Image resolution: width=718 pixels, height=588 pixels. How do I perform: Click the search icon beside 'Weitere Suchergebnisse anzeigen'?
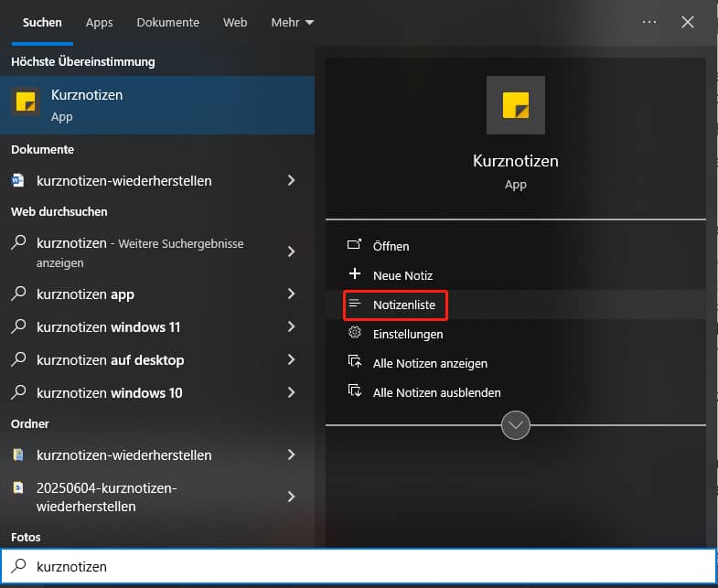18,241
